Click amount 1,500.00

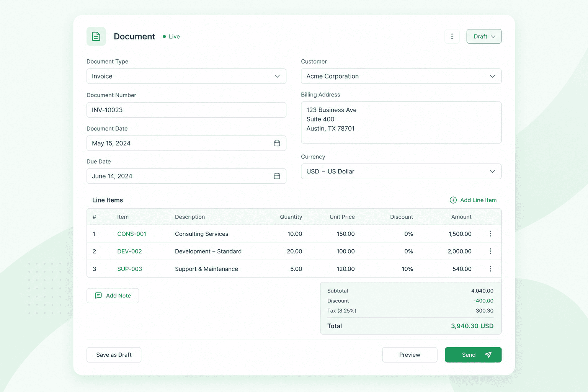pyautogui.click(x=460, y=234)
